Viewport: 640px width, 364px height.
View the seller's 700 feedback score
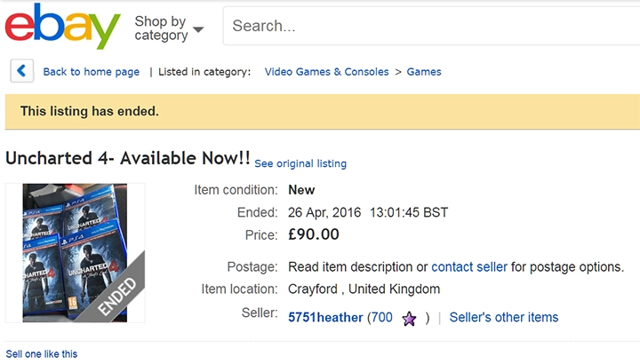(x=380, y=317)
